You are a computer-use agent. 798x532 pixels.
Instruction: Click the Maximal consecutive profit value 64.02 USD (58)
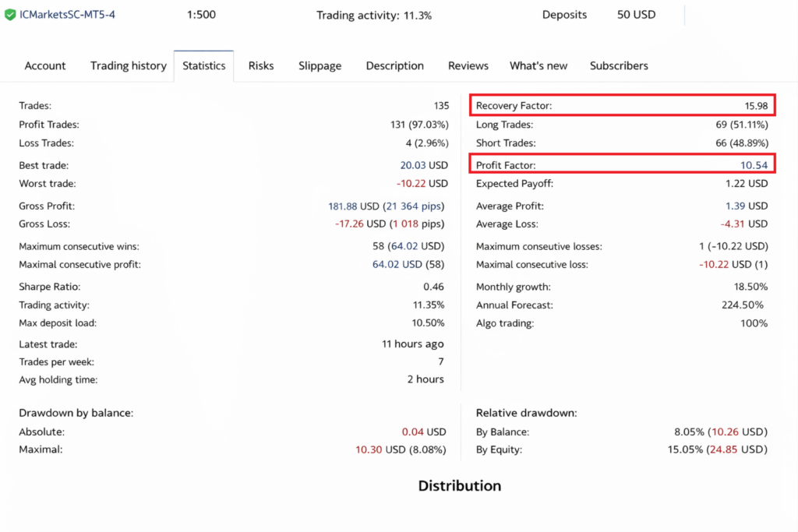coord(408,265)
